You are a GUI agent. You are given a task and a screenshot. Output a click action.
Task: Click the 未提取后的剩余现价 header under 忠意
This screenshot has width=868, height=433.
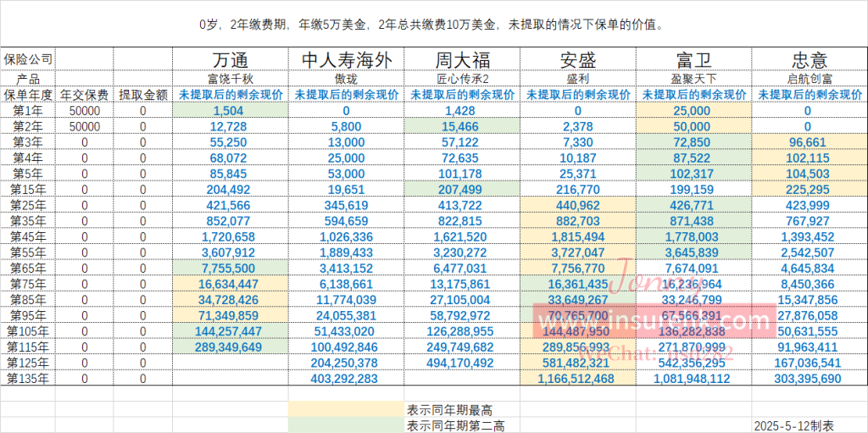click(810, 95)
